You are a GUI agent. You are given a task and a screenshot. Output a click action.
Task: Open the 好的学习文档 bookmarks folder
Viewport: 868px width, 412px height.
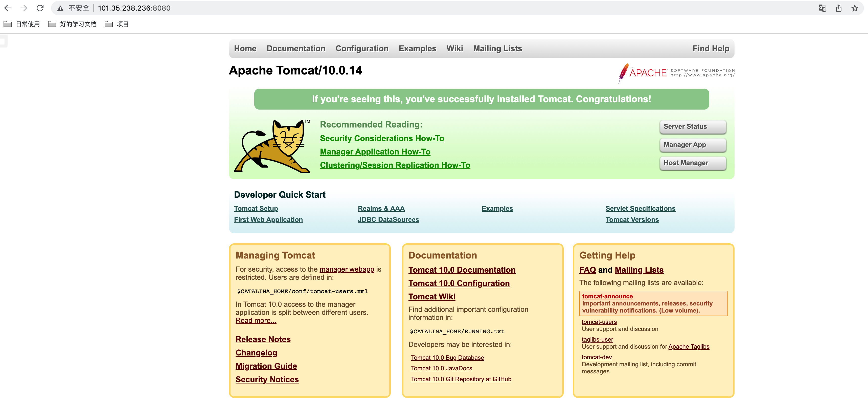click(x=73, y=24)
